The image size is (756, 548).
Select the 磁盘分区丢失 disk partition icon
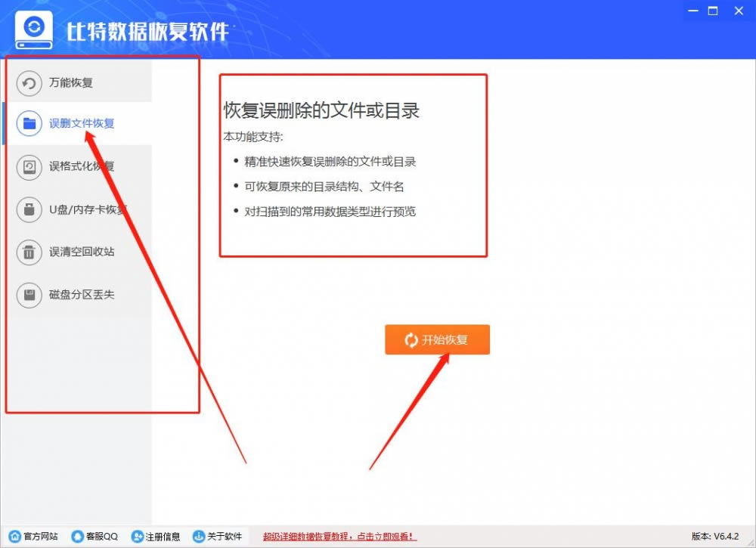(x=29, y=295)
